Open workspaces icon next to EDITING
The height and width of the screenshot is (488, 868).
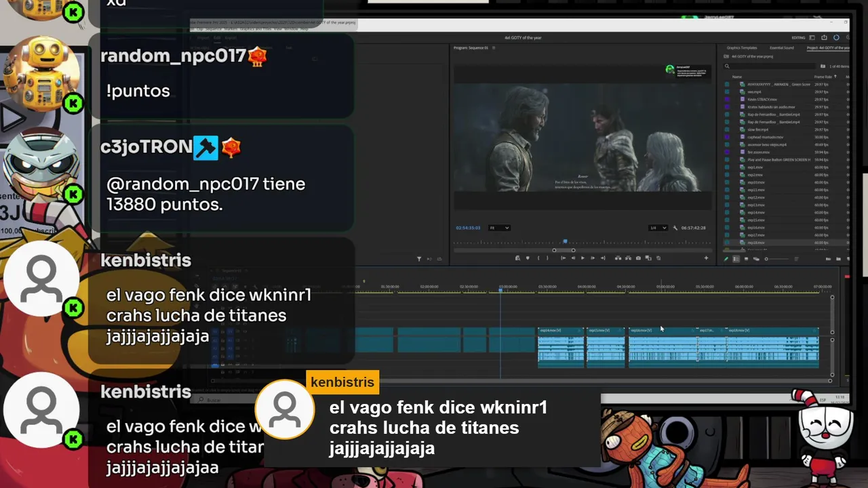812,37
